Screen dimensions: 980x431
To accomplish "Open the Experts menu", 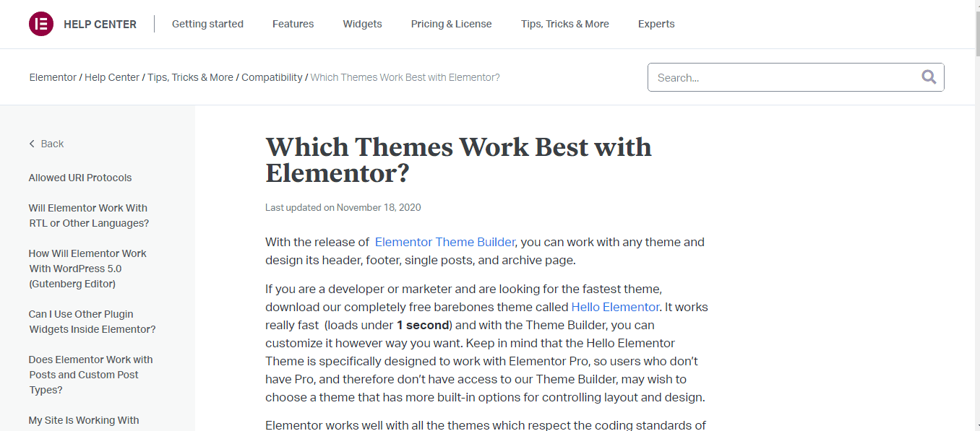I will [656, 24].
